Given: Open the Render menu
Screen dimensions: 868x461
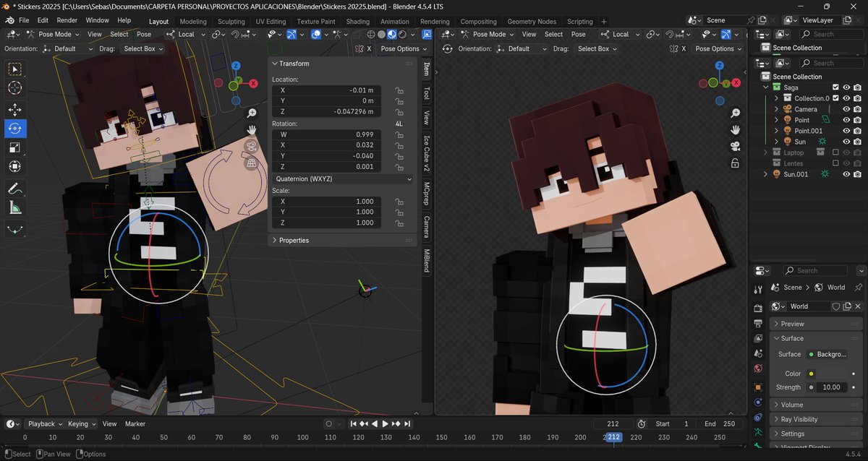Looking at the screenshot, I should [x=67, y=20].
